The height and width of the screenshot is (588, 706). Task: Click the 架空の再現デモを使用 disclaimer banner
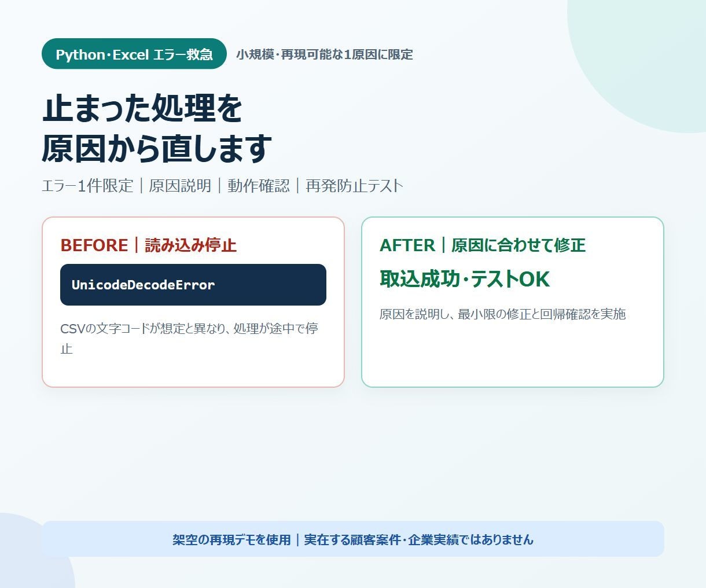pyautogui.click(x=353, y=539)
